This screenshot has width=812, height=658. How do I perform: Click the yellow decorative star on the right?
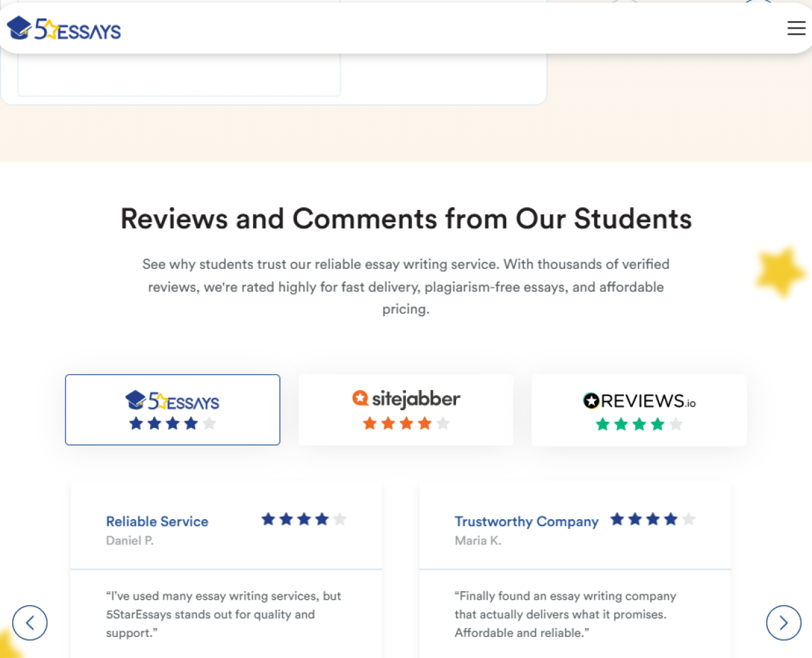coord(780,272)
